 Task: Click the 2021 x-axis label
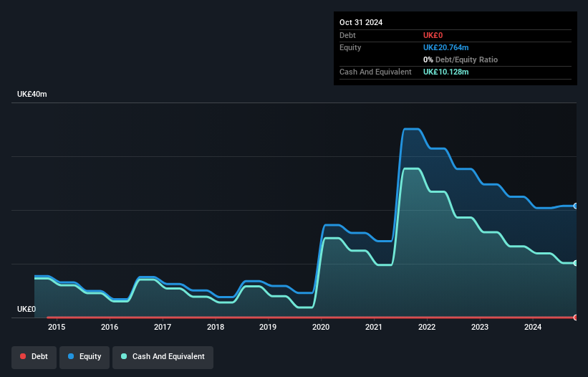[x=374, y=327]
